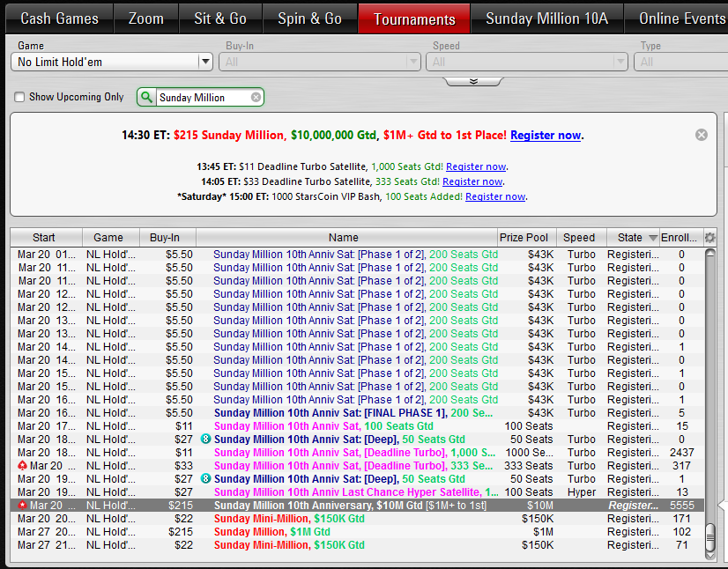Click enrollment count 5555
The height and width of the screenshot is (569, 728).
coord(681,506)
